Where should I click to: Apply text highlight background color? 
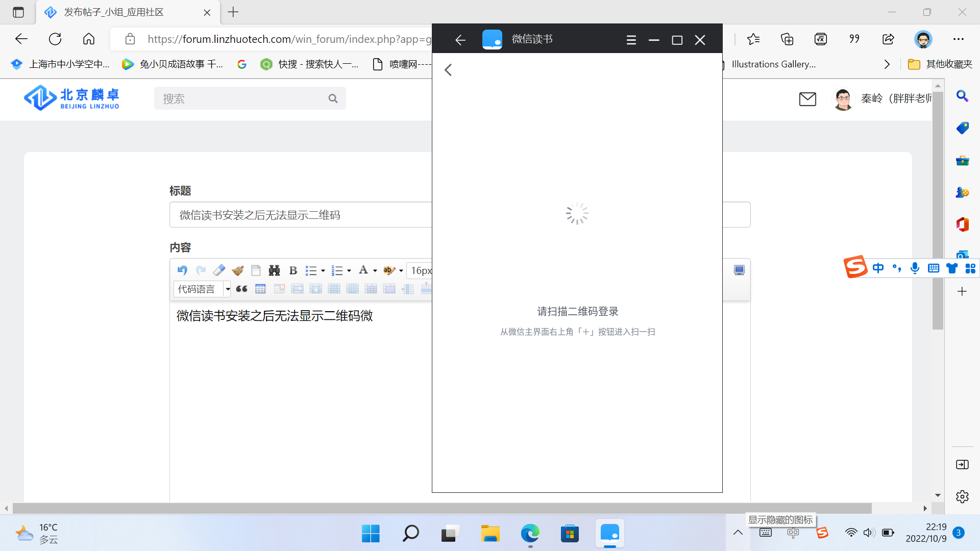389,270
